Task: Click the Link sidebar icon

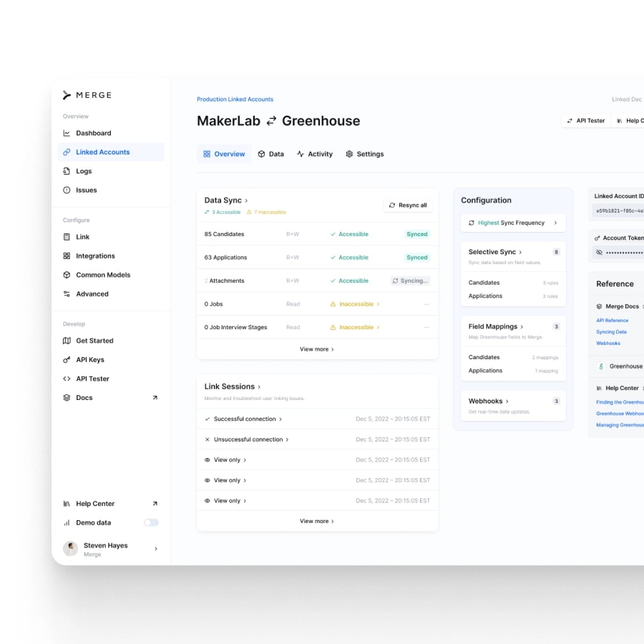Action: tap(67, 237)
